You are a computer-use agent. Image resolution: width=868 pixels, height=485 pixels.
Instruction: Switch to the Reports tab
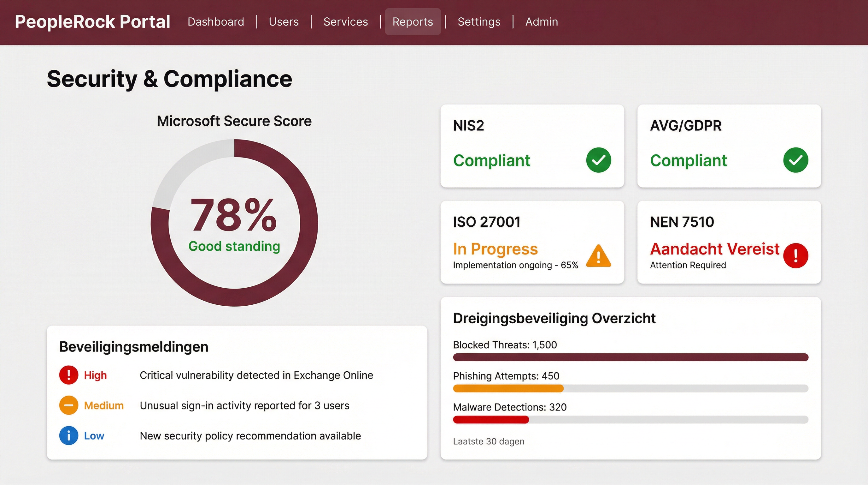pos(413,21)
